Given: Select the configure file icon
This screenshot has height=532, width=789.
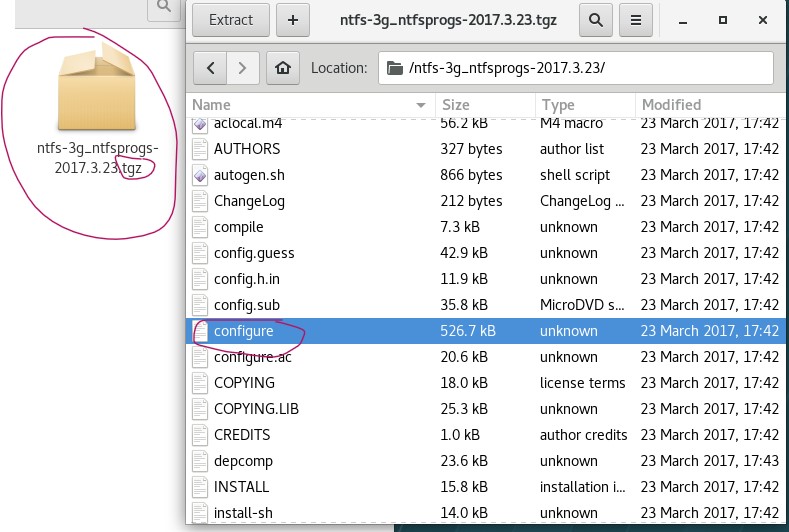Looking at the screenshot, I should pos(200,331).
